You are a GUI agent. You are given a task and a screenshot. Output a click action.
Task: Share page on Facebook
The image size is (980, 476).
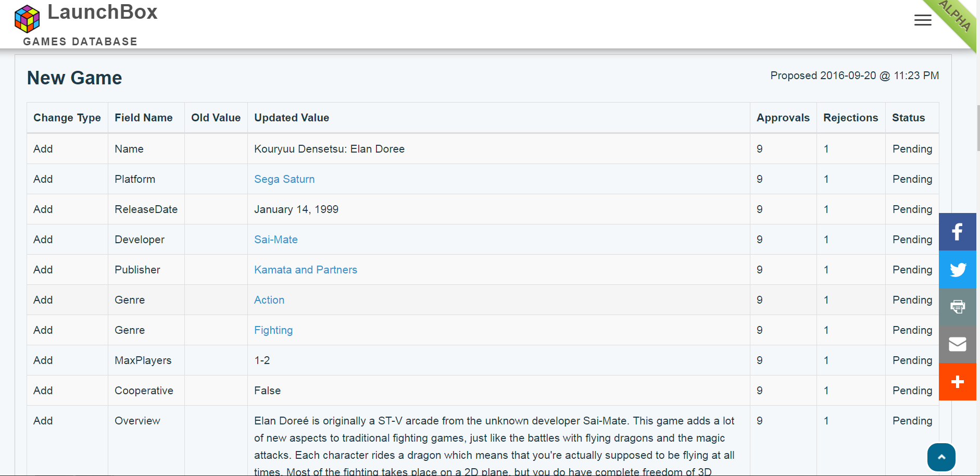pos(957,232)
